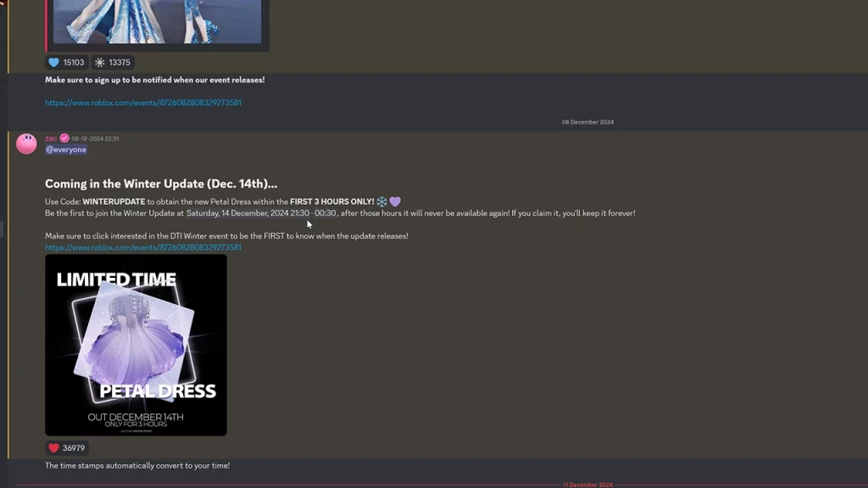This screenshot has height=488, width=868.
Task: Open the blue dress image at top
Action: point(157,21)
